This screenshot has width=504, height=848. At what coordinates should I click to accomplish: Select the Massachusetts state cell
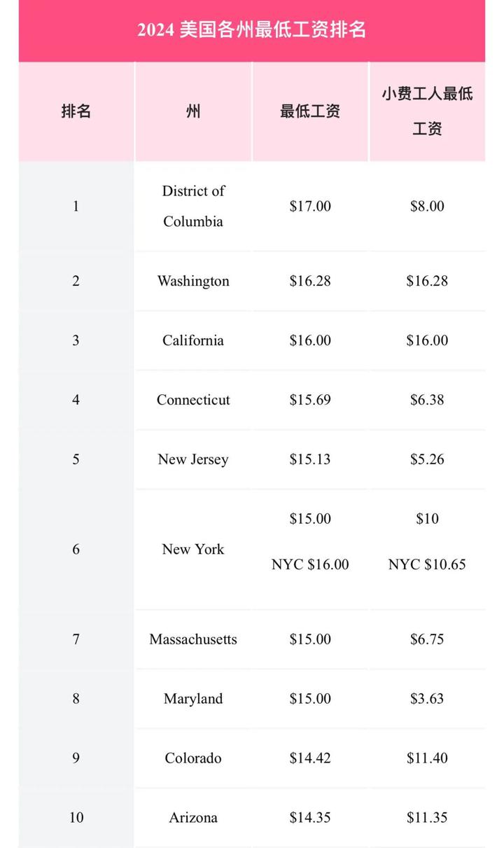(193, 639)
